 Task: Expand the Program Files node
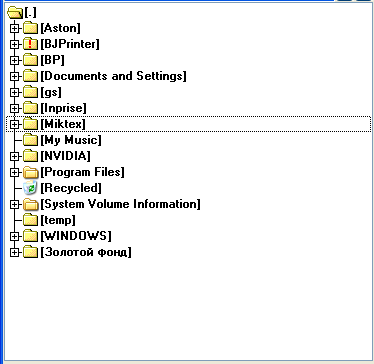click(x=14, y=172)
